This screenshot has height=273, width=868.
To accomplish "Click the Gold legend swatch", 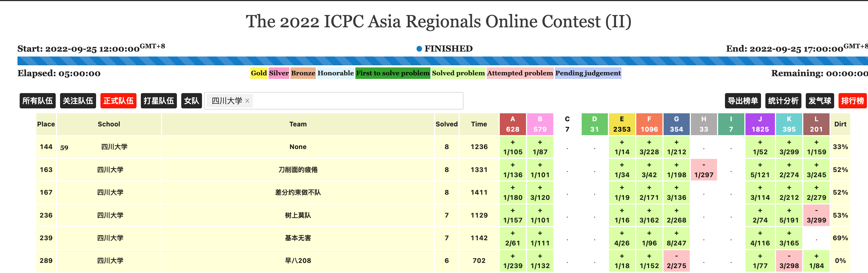I will click(259, 73).
